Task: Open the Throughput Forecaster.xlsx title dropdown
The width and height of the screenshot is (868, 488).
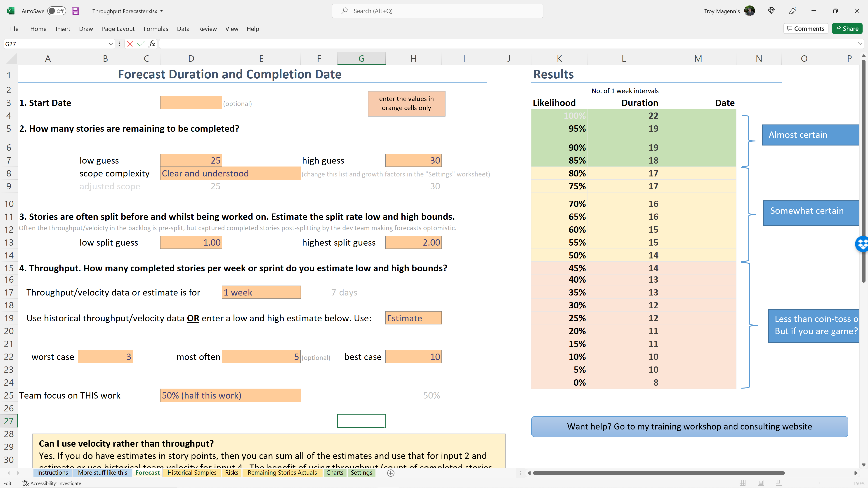Action: [161, 11]
